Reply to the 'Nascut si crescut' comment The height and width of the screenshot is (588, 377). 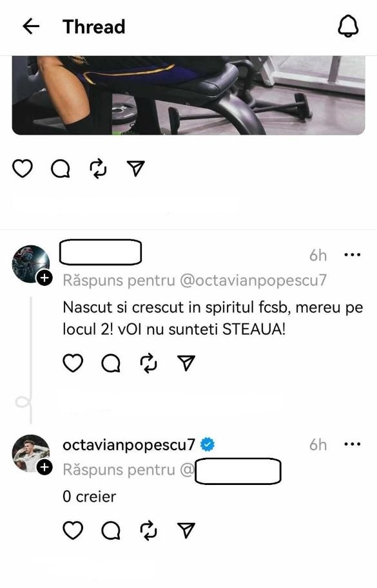[x=111, y=363]
